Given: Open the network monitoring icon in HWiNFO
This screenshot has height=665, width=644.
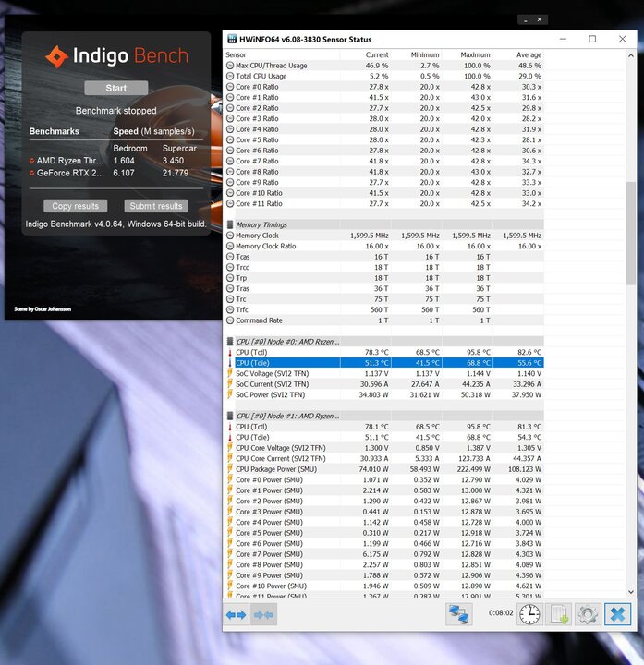Looking at the screenshot, I should pos(459,614).
